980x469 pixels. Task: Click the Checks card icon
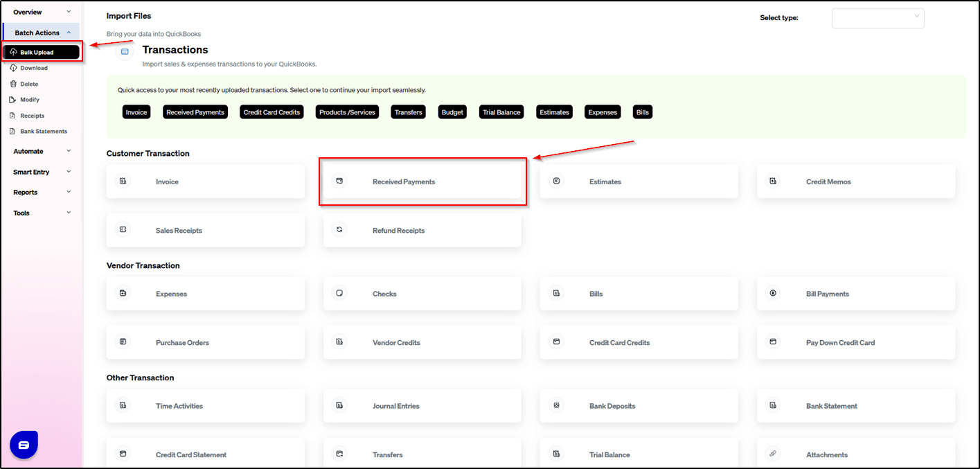339,294
